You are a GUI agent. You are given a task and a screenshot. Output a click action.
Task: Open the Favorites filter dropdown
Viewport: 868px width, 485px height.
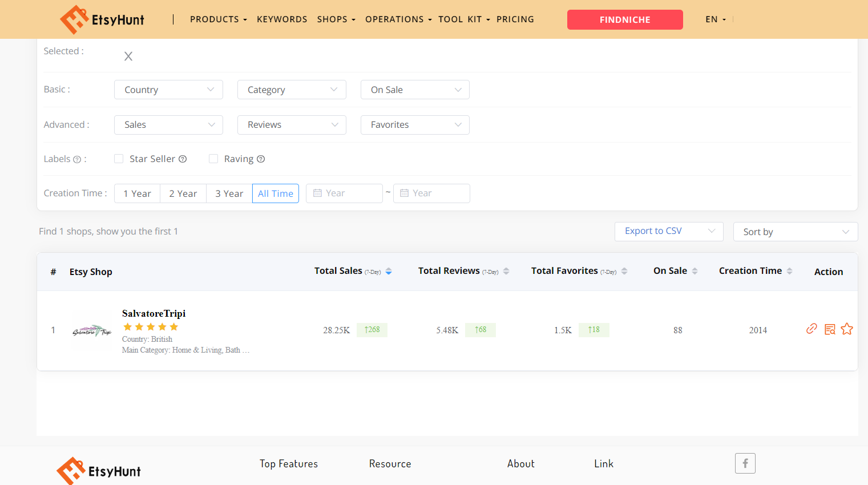(415, 125)
